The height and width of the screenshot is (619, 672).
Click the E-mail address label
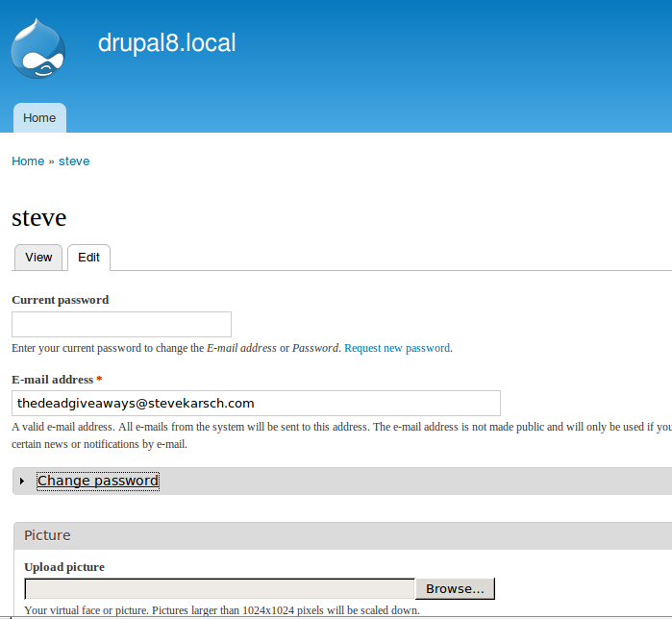tap(52, 380)
